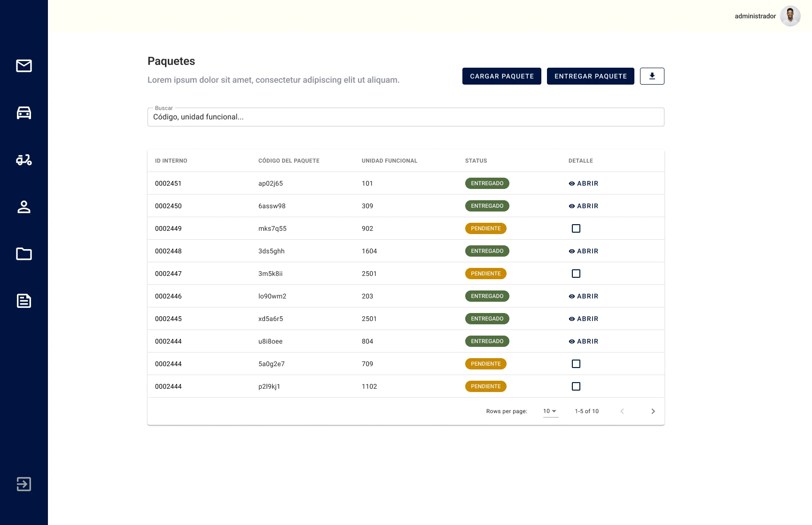This screenshot has height=525, width=812.
Task: Click the download icon button
Action: tap(652, 76)
